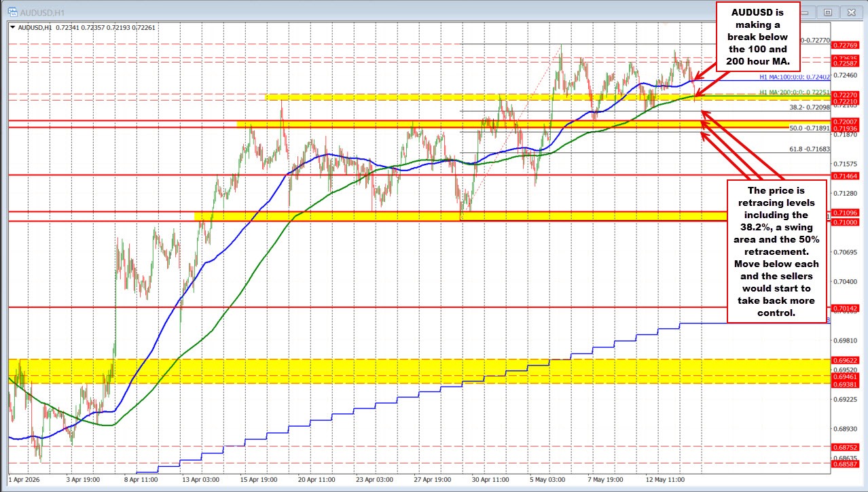
Task: Click the 0.71000 price tag on axis
Action: pos(846,222)
